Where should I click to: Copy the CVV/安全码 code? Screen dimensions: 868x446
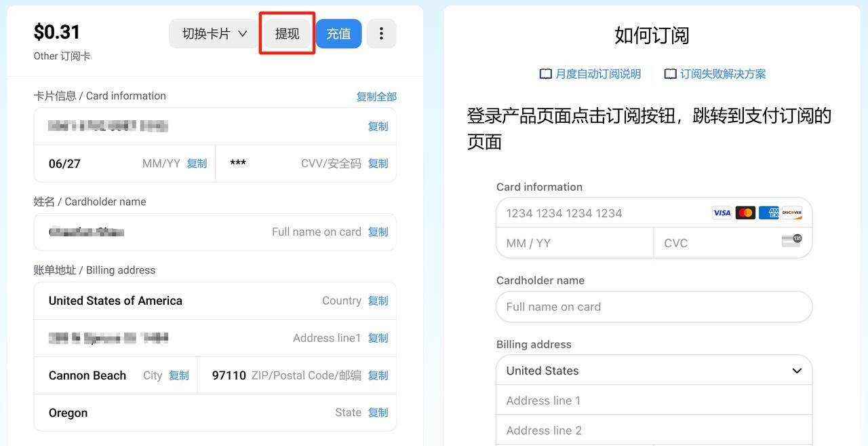(378, 164)
